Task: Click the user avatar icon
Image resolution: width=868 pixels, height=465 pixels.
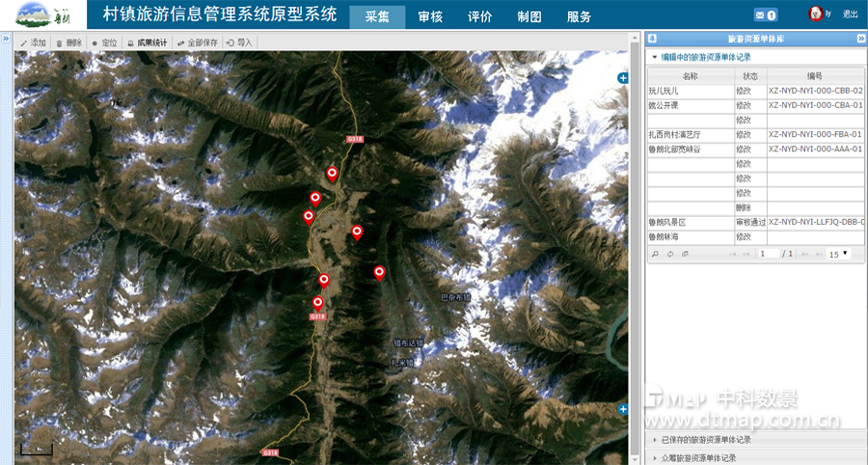Action: click(x=815, y=14)
